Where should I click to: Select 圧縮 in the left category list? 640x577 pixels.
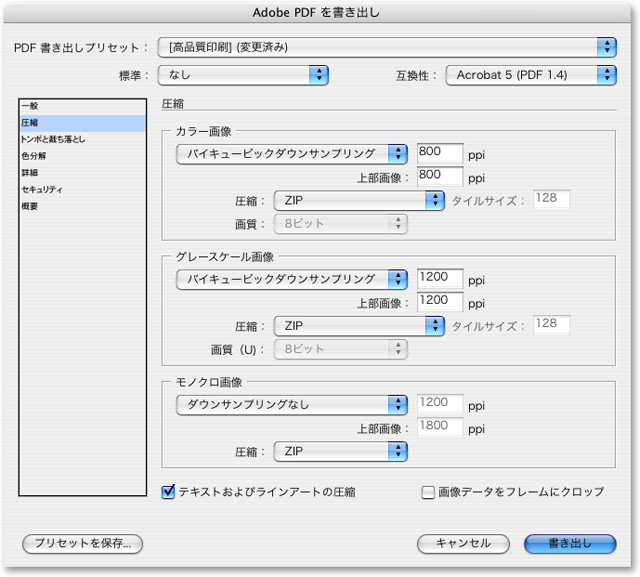31,123
